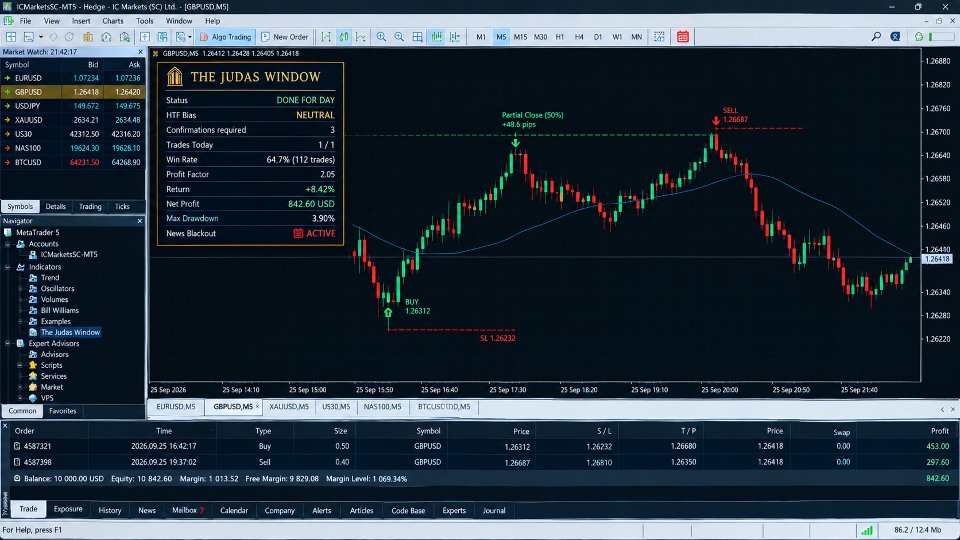Click the search magnifier icon
This screenshot has width=960, height=540.
876,37
